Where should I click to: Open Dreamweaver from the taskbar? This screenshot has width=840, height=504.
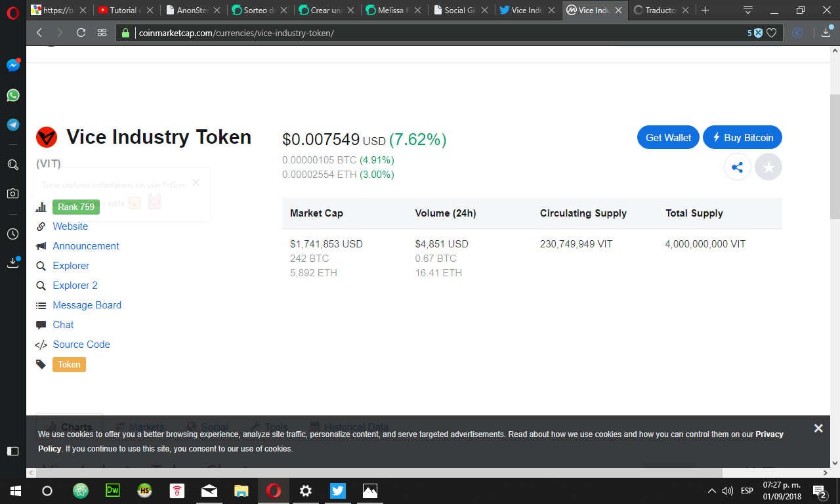click(113, 491)
